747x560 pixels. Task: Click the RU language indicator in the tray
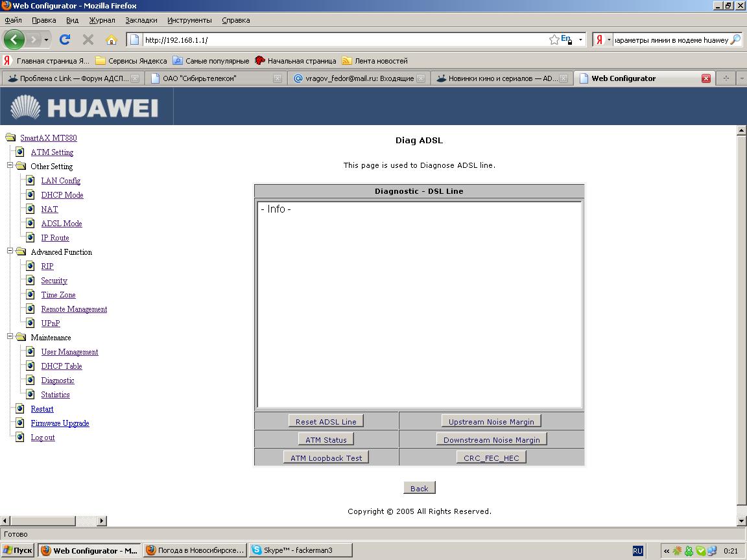pyautogui.click(x=637, y=550)
